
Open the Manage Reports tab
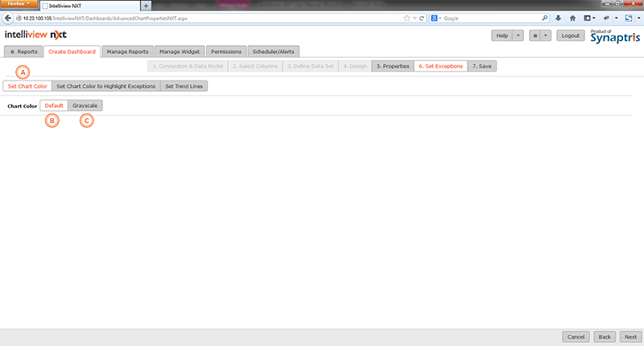(127, 51)
